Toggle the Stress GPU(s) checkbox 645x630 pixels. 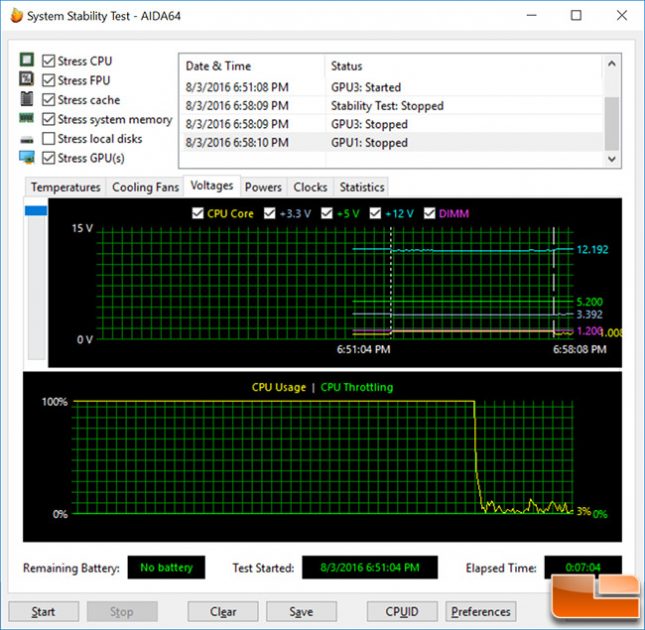click(x=49, y=158)
